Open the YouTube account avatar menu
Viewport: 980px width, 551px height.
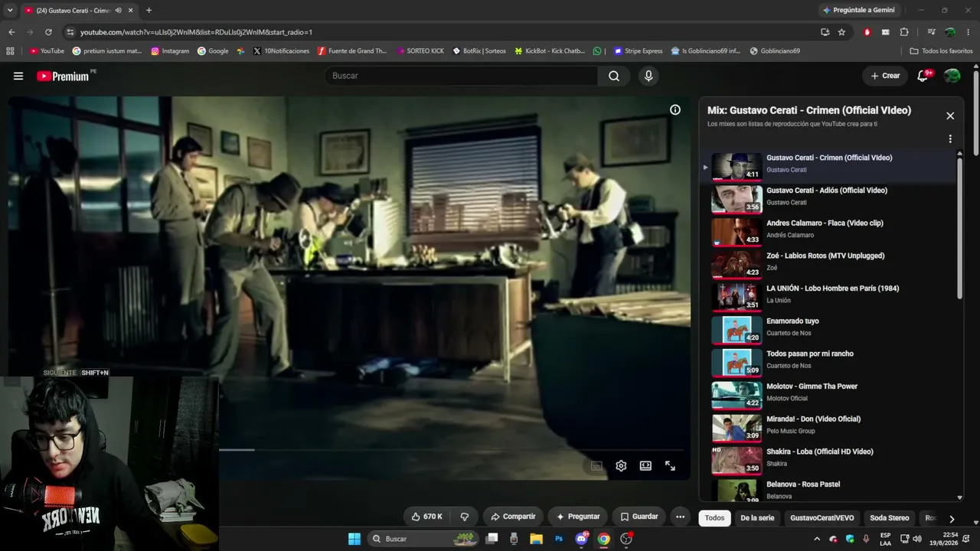(952, 76)
